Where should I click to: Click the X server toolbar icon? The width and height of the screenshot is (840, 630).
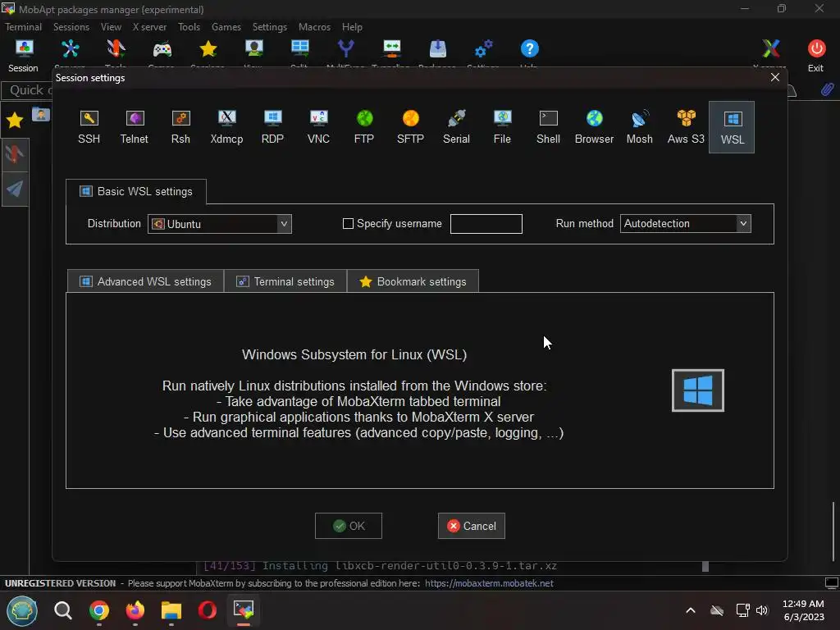coord(771,49)
